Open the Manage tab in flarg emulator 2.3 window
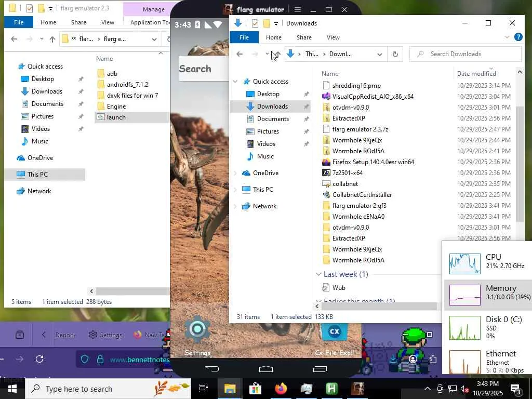 point(153,9)
